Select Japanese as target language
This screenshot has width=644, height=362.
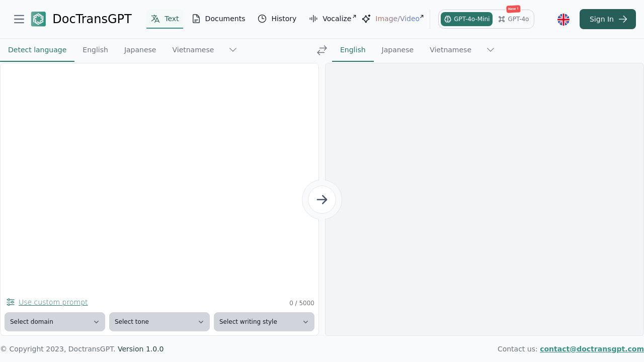[x=397, y=50]
